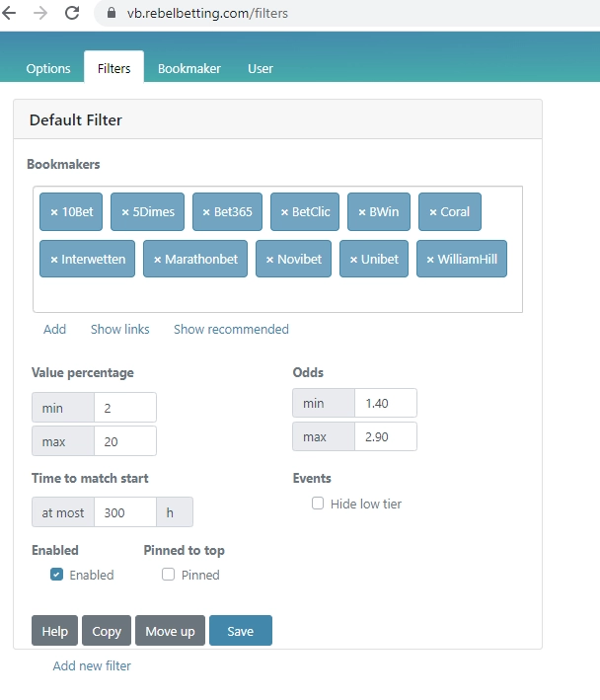600x700 pixels.
Task: Open the User tab
Action: pos(261,68)
